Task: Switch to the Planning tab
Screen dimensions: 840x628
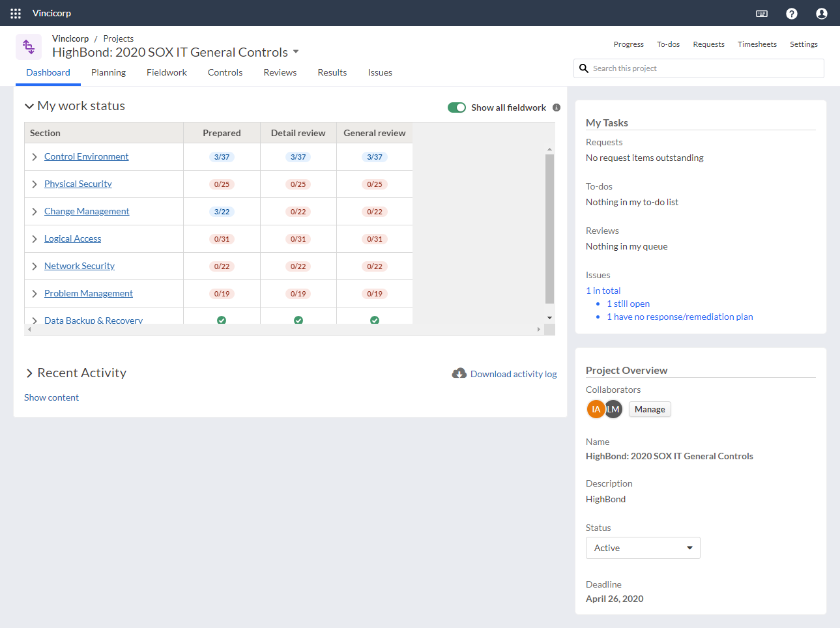Action: [x=108, y=72]
